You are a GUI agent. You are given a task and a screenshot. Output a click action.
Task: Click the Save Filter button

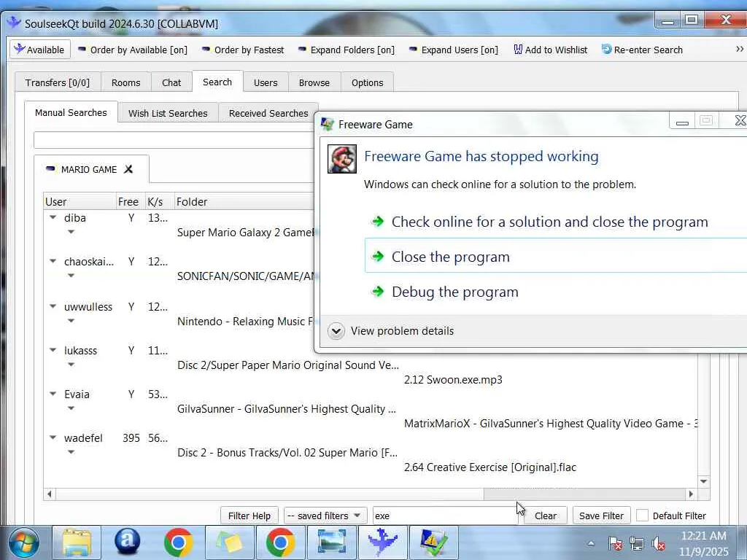click(601, 516)
